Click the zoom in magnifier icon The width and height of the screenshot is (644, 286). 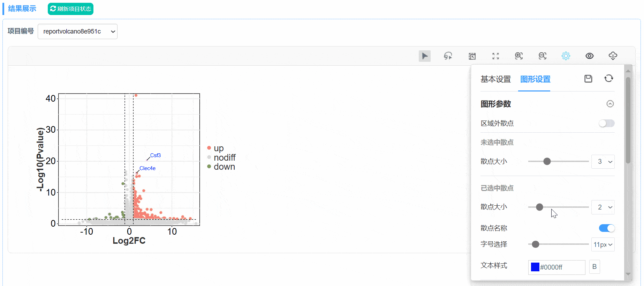[x=519, y=56]
